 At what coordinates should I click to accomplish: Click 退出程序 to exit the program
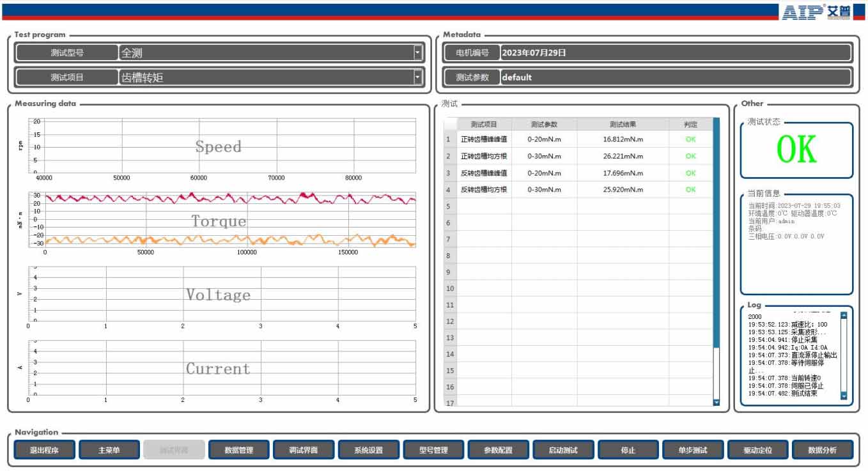[x=44, y=450]
